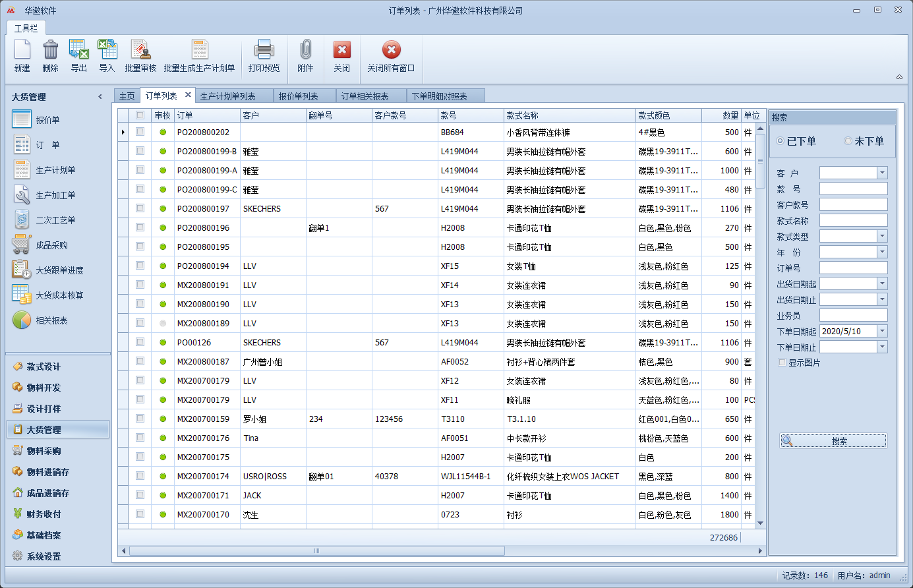
Task: Open the 下单日期起 date picker dropdown
Action: click(x=882, y=331)
